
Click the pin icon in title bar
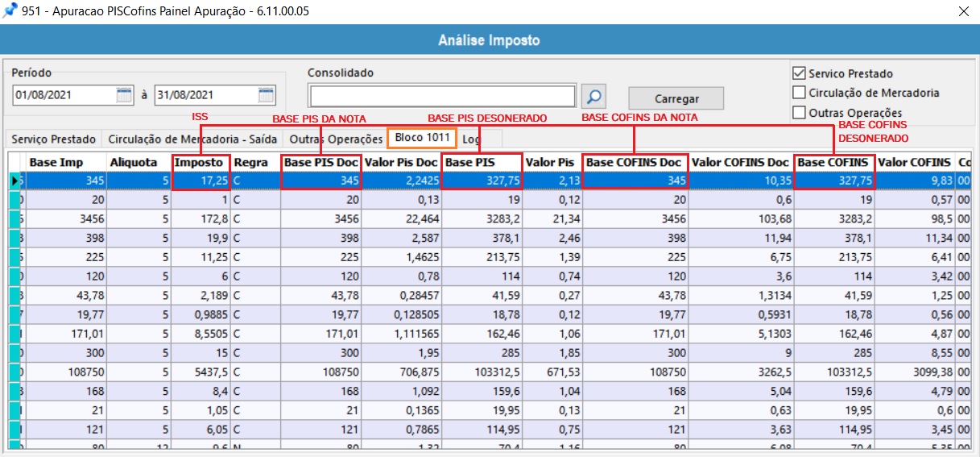pos(10,10)
